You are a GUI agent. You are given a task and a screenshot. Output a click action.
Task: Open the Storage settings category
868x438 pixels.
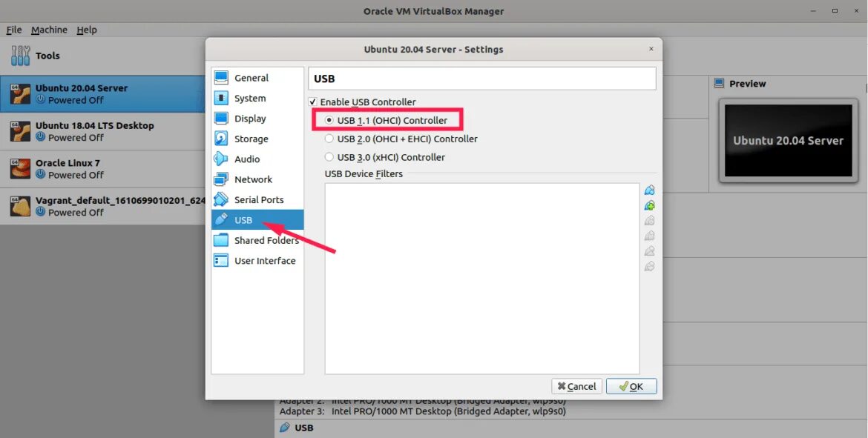257,139
